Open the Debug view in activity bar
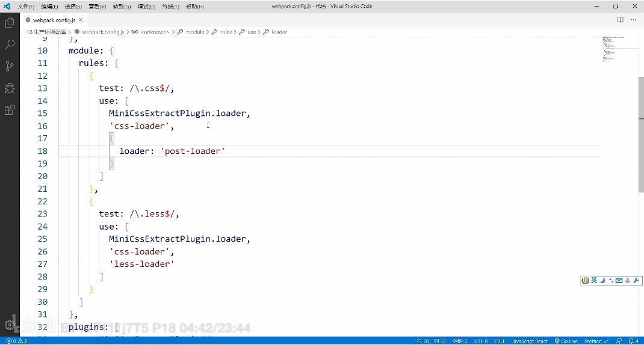This screenshot has height=345, width=644. point(10,88)
